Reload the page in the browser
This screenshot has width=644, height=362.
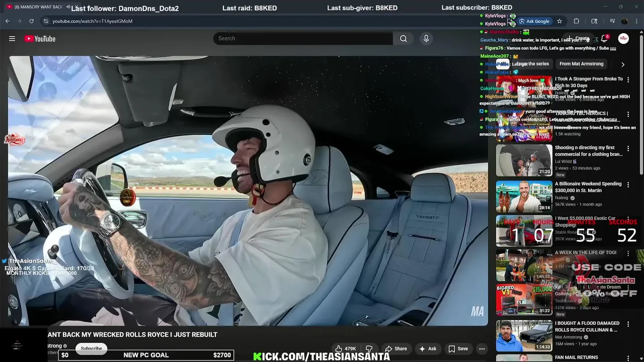pos(31,21)
